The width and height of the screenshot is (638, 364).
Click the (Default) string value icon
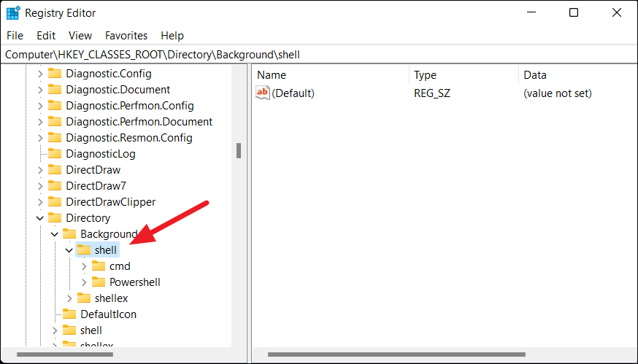click(263, 93)
